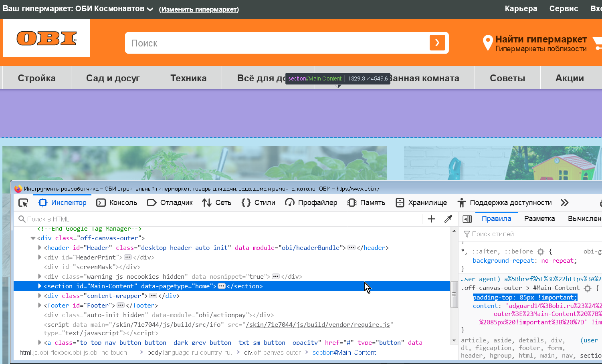This screenshot has height=364, width=602.
Task: Click the gear icon on the .off-canvas-outer rule
Action: point(588,288)
